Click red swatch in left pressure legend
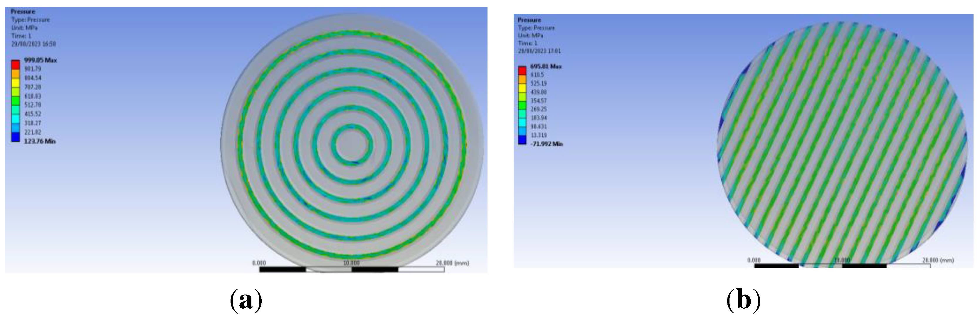 (x=15, y=65)
